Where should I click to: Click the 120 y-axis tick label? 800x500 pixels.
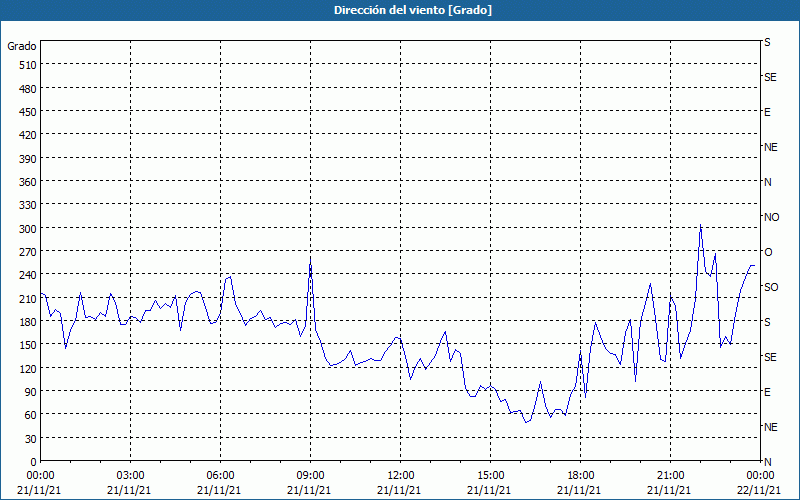tap(28, 368)
